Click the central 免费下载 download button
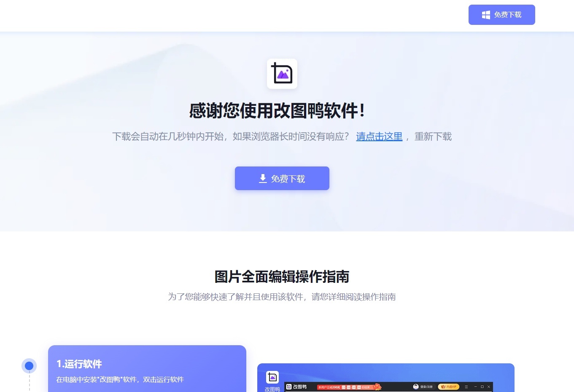Screen dimensions: 574x392 tap(282, 178)
